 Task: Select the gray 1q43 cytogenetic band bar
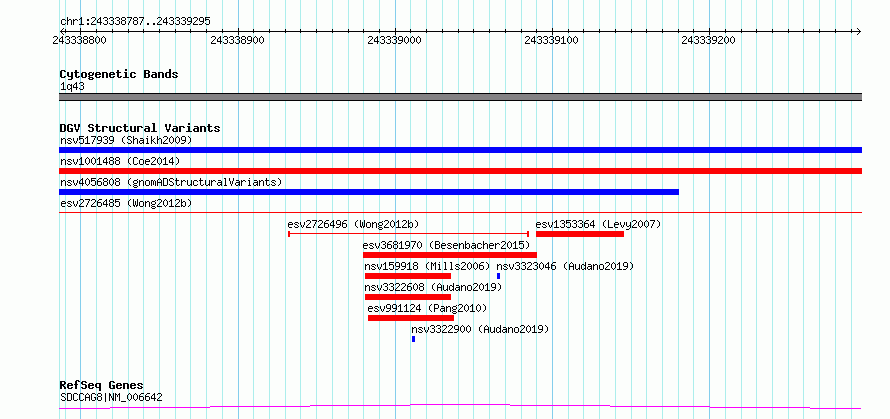point(460,97)
